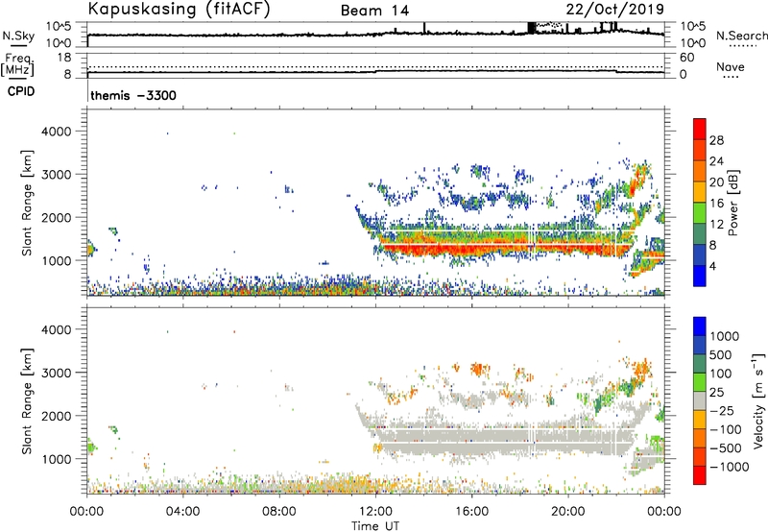Click the '12:00' time axis label
Viewport: 768px width, 532px height.
tap(375, 512)
